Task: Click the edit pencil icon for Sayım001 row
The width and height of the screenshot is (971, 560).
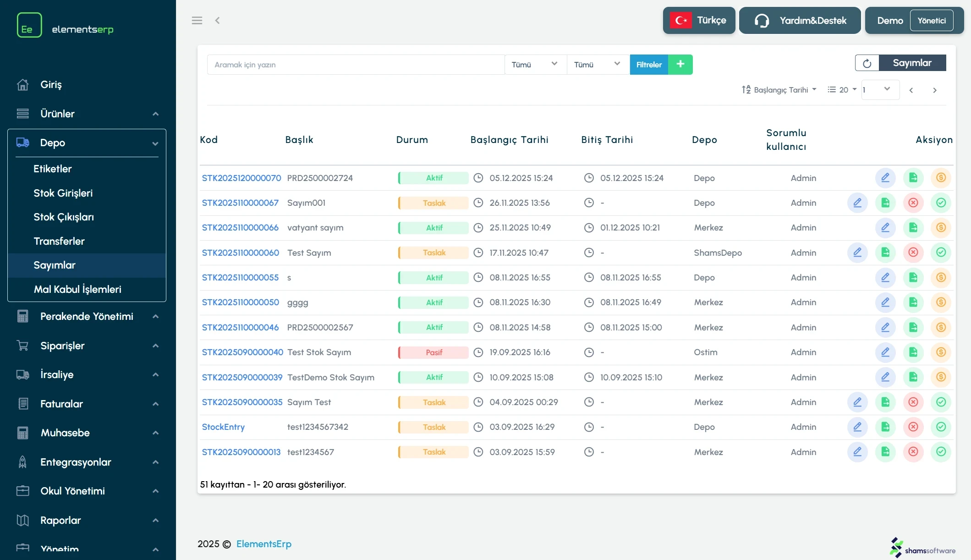Action: tap(857, 203)
